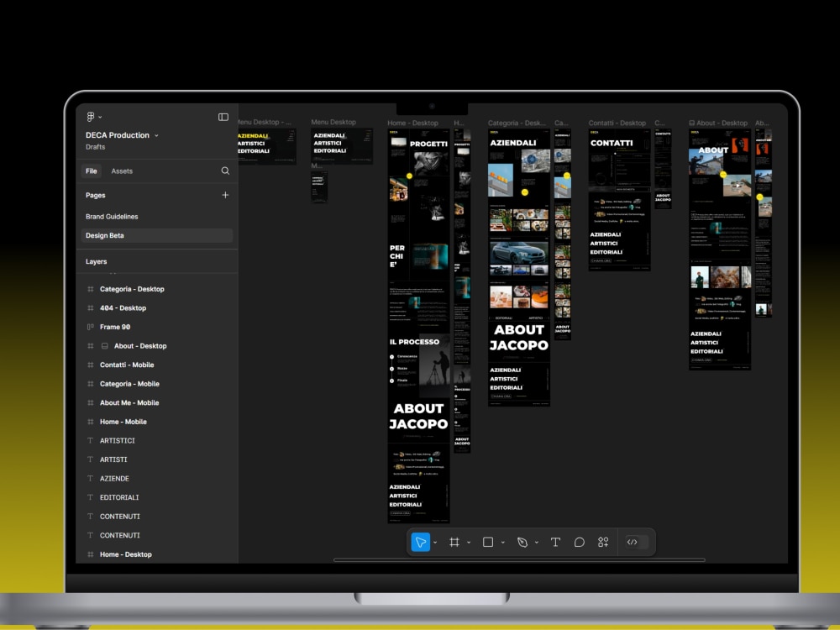Click the Contatti - Desktop frame label
Screen dimensions: 840x630
pyautogui.click(x=617, y=123)
